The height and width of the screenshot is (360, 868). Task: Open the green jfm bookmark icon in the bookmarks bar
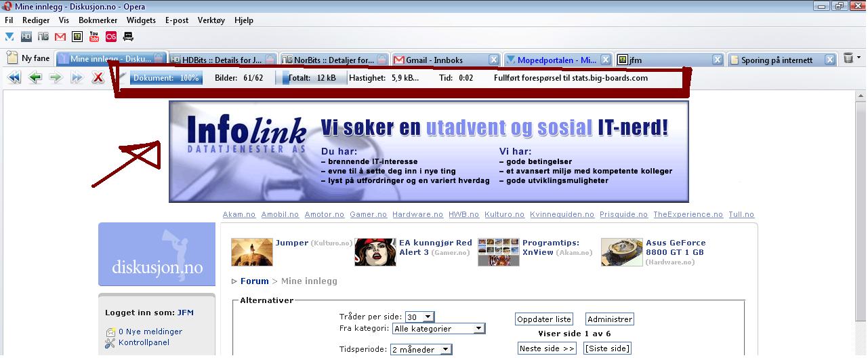77,36
